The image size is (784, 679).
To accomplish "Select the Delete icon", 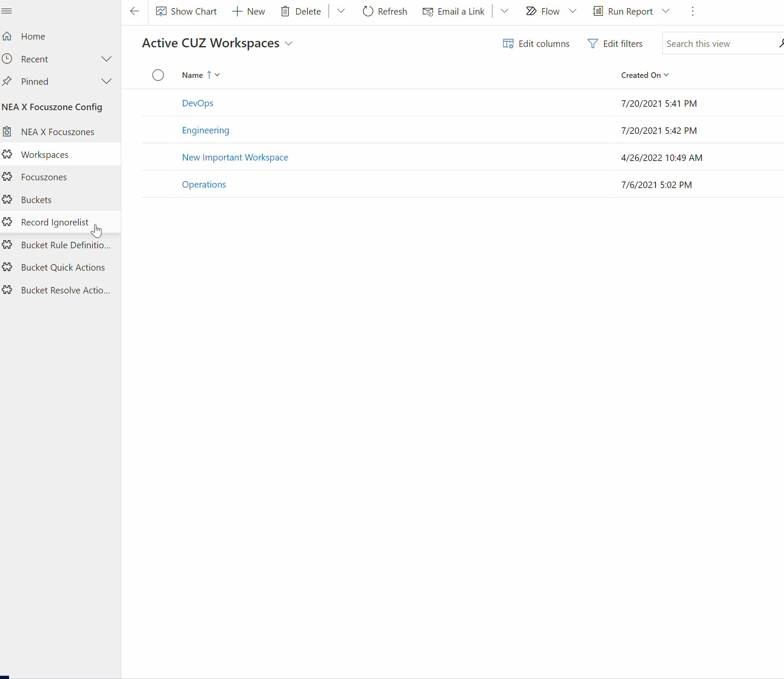I will click(x=285, y=11).
